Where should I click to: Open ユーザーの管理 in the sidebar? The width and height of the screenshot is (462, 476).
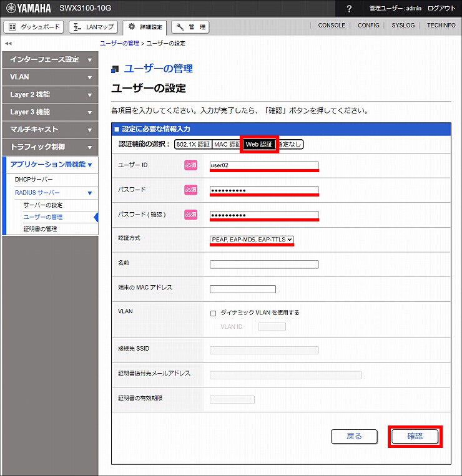(43, 217)
